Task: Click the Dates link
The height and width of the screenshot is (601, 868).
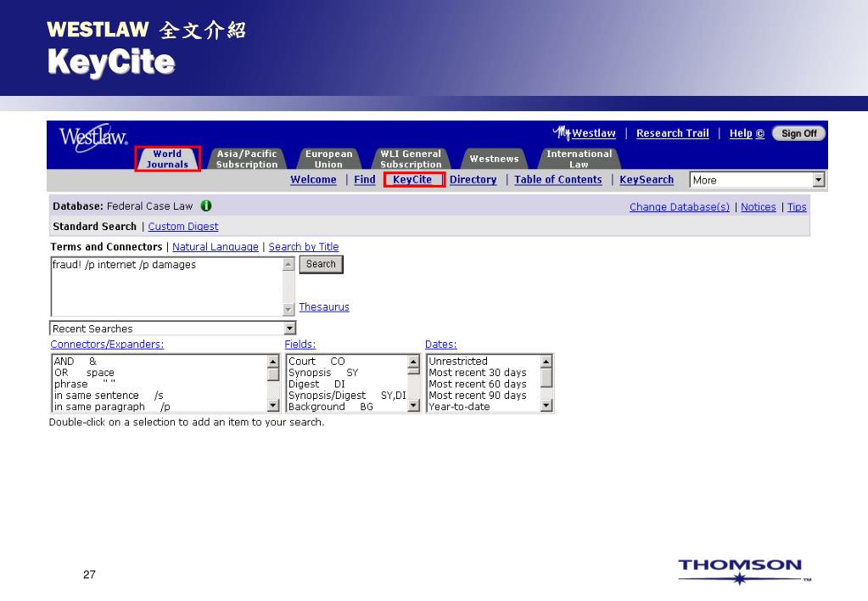Action: pos(440,345)
